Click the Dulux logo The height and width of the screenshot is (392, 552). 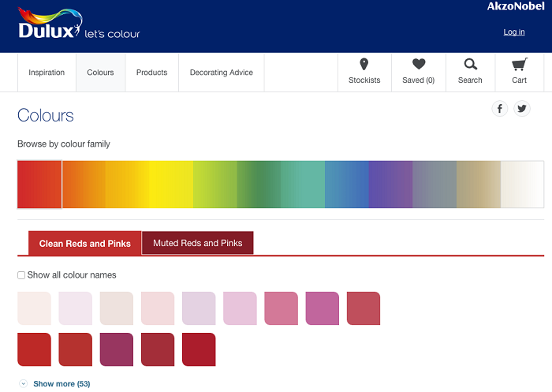point(50,23)
